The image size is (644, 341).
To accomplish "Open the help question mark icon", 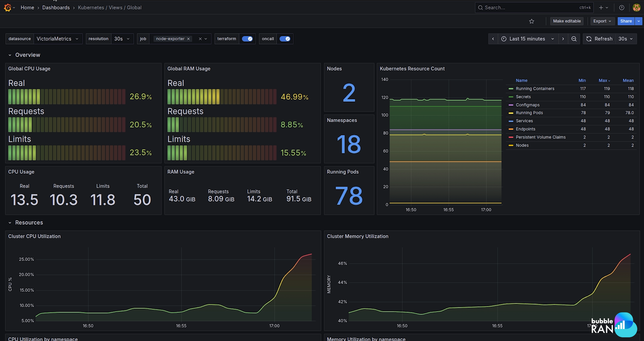I will tap(622, 8).
